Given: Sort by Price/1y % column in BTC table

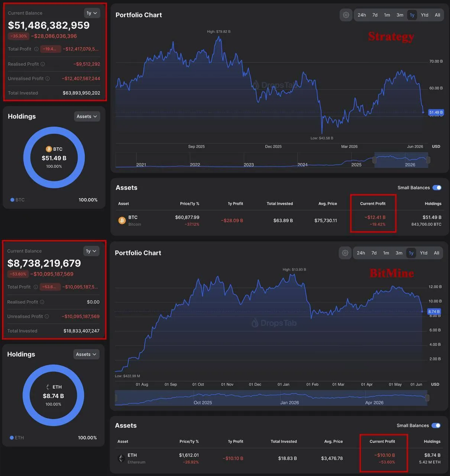Looking at the screenshot, I should click(190, 204).
